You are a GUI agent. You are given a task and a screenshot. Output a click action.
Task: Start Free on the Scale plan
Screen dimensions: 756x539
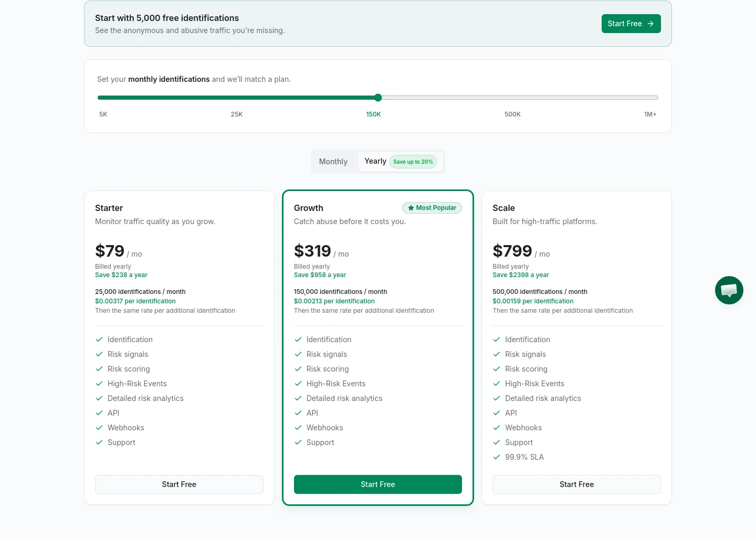[x=576, y=484]
